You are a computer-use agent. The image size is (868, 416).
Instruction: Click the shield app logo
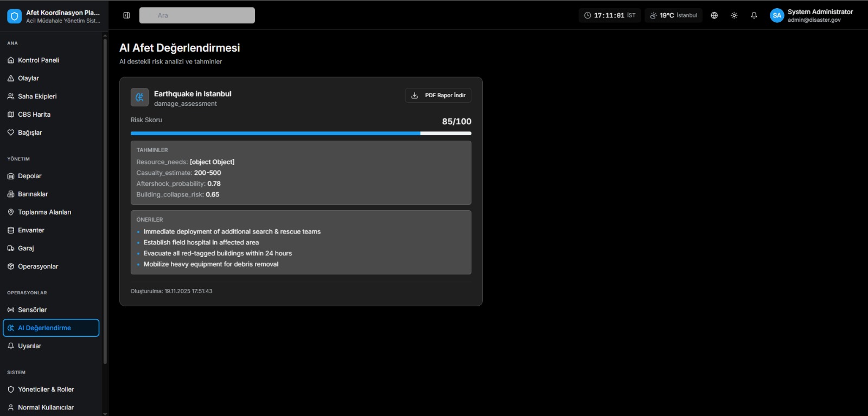[15, 16]
